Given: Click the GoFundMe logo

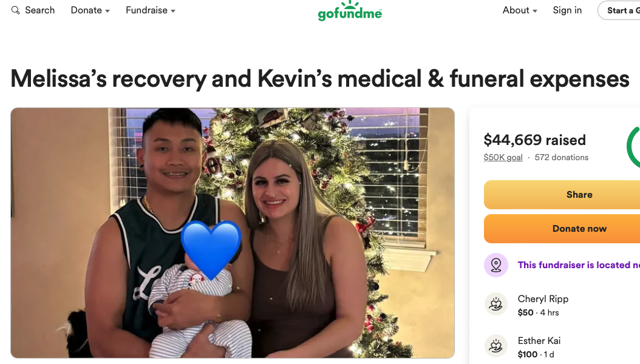Looking at the screenshot, I should [350, 11].
